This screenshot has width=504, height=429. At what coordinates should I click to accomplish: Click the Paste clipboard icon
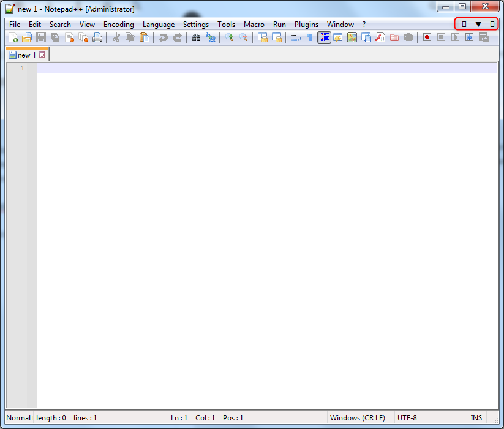[x=145, y=37]
